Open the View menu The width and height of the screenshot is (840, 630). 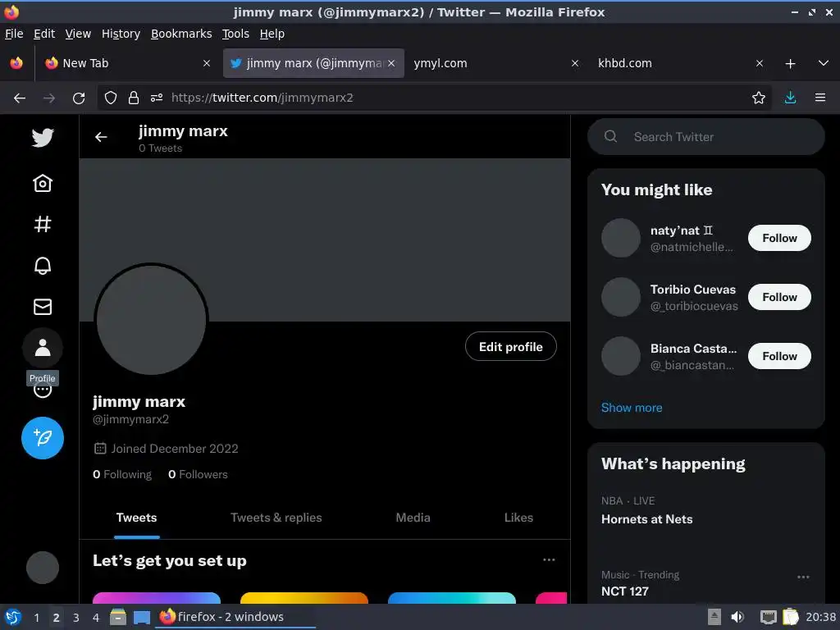78,34
